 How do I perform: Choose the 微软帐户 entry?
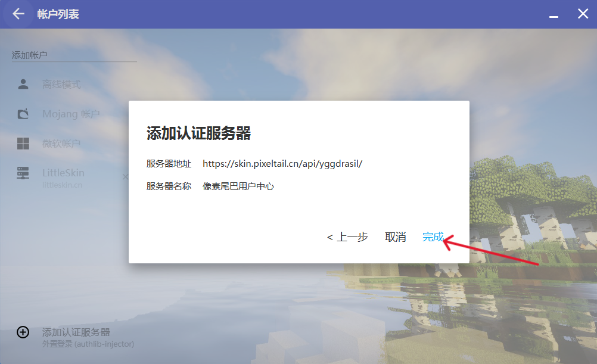61,144
